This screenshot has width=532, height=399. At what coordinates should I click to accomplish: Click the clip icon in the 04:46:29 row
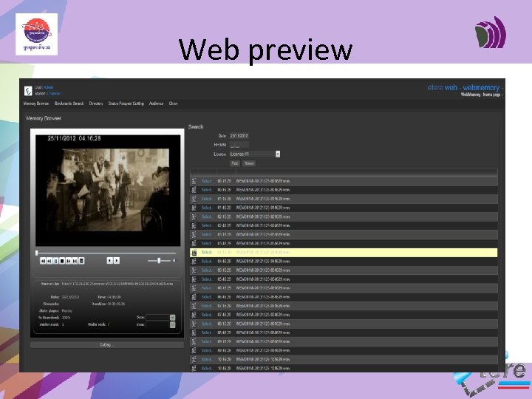(x=194, y=262)
